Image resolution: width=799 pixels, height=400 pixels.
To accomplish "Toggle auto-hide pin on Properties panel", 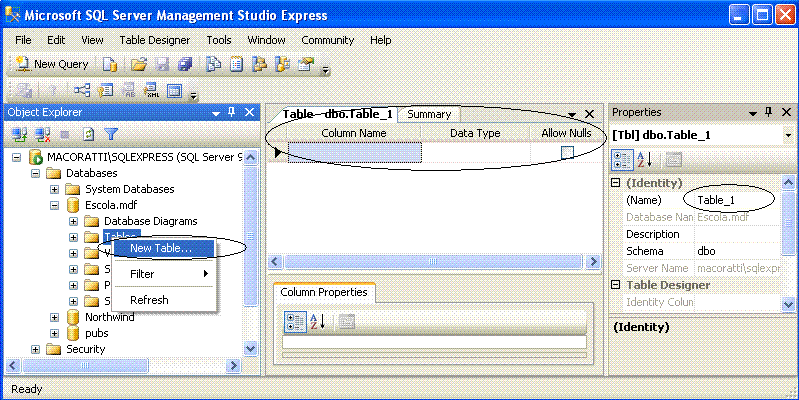I will coord(768,112).
